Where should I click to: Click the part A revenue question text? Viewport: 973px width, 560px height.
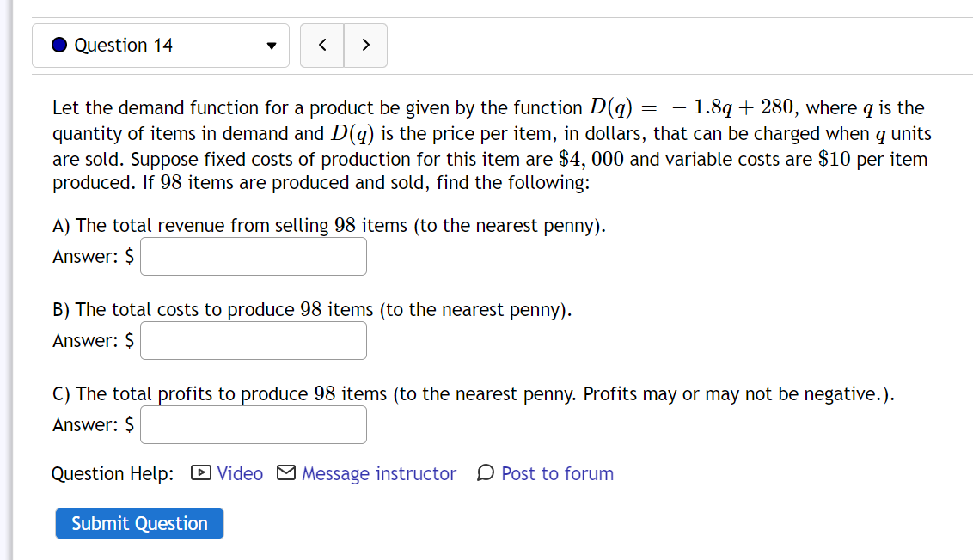point(329,225)
